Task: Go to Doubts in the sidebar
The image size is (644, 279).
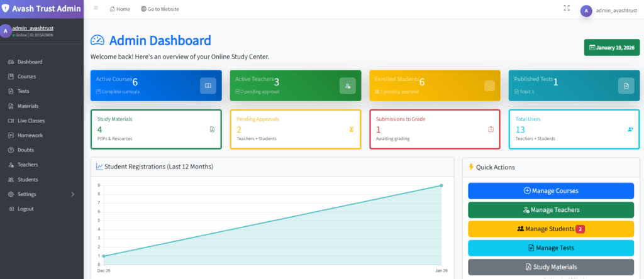Action: pyautogui.click(x=26, y=150)
